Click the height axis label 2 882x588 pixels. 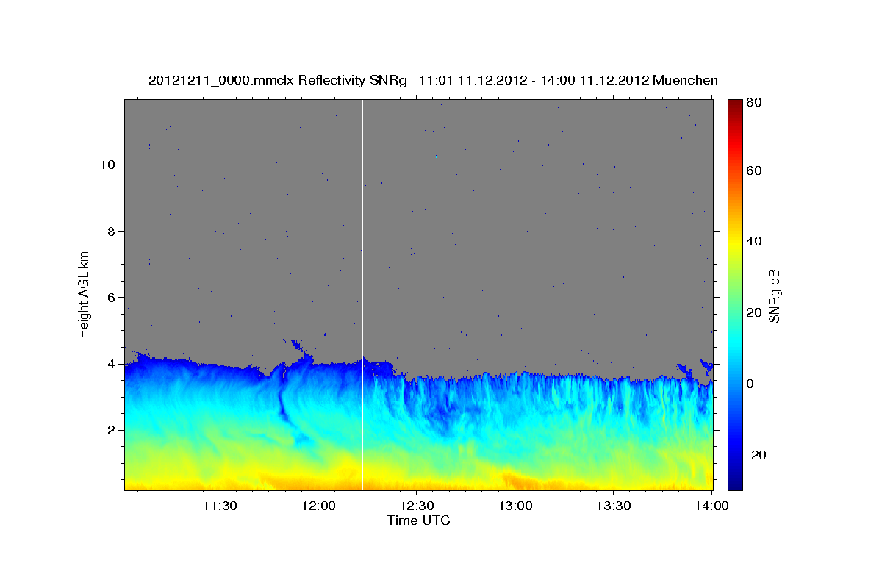pos(110,430)
